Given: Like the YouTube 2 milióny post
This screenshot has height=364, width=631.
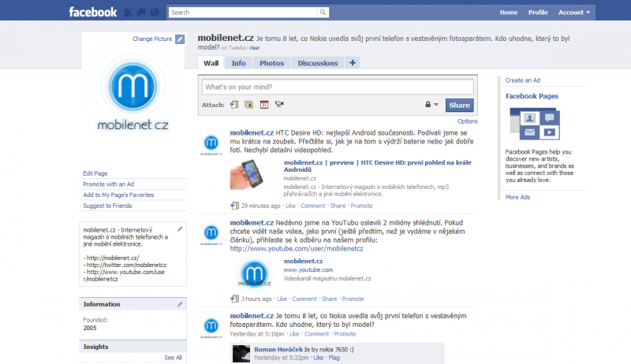Looking at the screenshot, I should (x=282, y=299).
